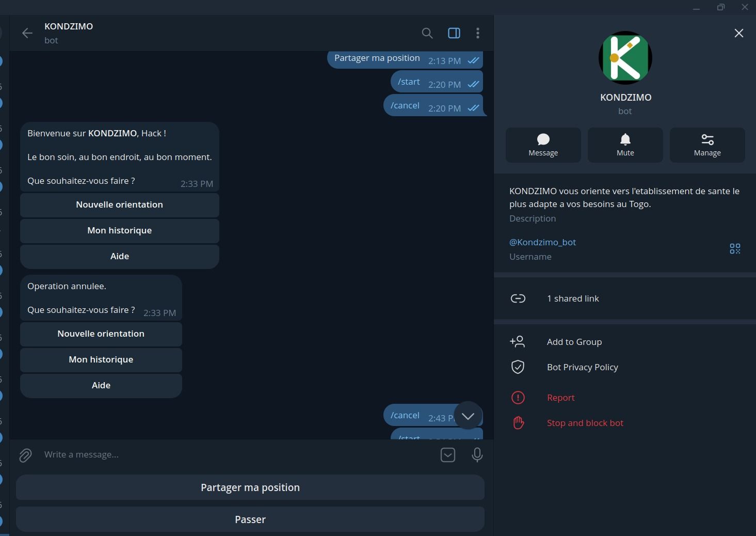This screenshot has width=756, height=536.
Task: Click the add-user icon beside Add to Group
Action: point(518,341)
